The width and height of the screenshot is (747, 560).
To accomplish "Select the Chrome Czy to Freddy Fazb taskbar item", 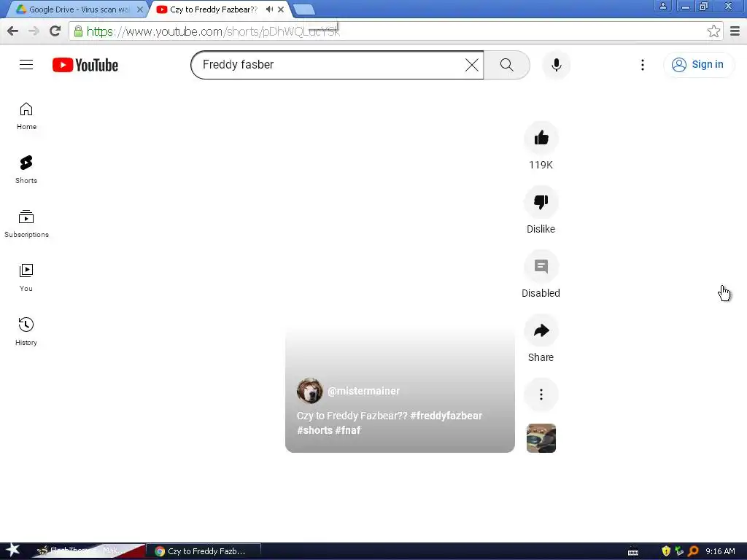I will click(203, 551).
